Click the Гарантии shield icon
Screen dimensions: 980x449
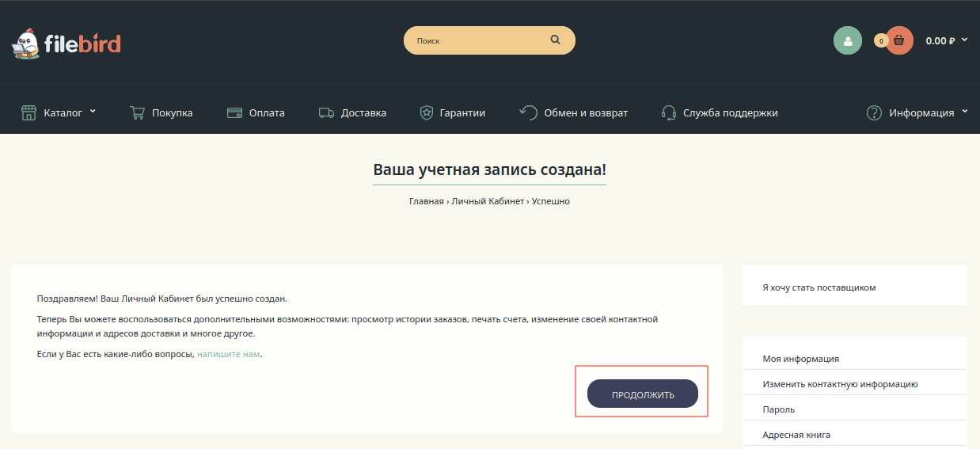[427, 112]
